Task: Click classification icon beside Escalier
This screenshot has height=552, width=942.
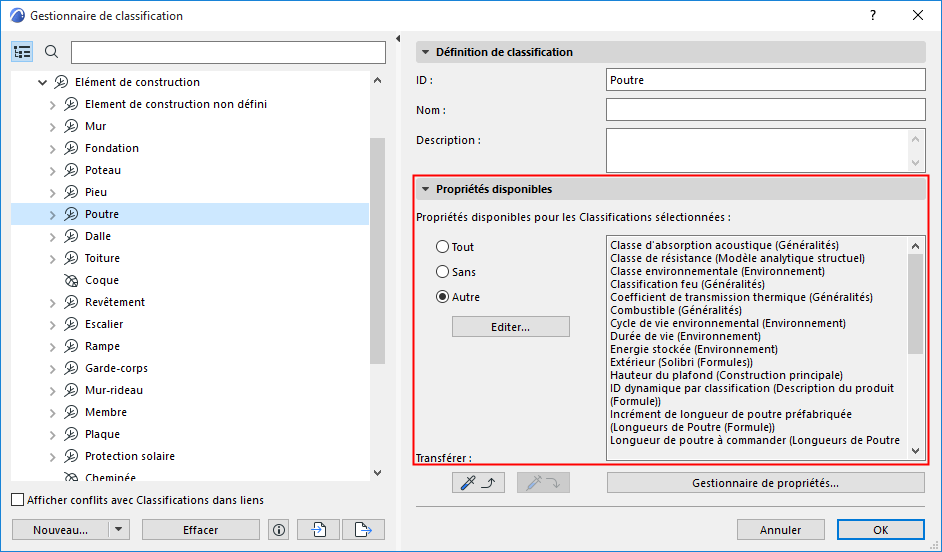Action: point(71,324)
